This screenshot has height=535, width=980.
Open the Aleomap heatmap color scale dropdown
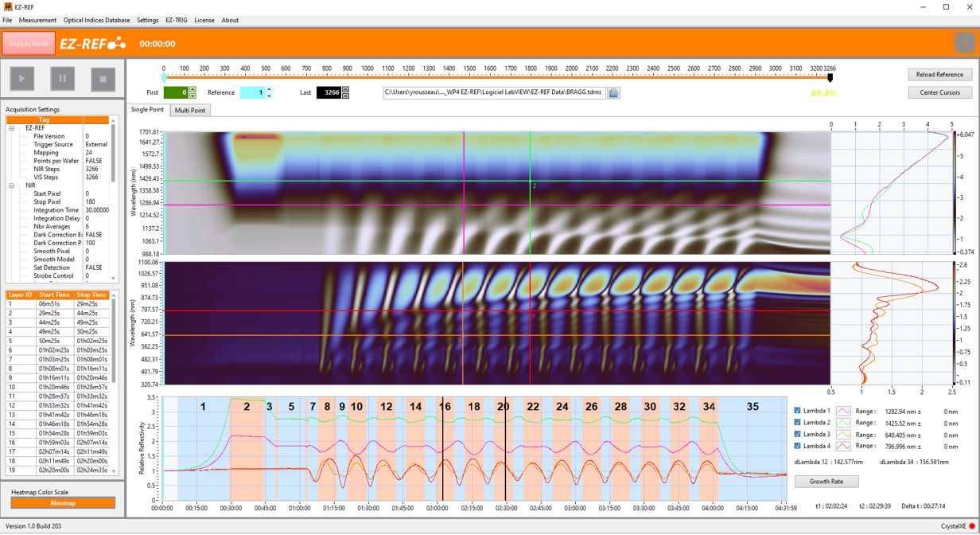point(63,503)
